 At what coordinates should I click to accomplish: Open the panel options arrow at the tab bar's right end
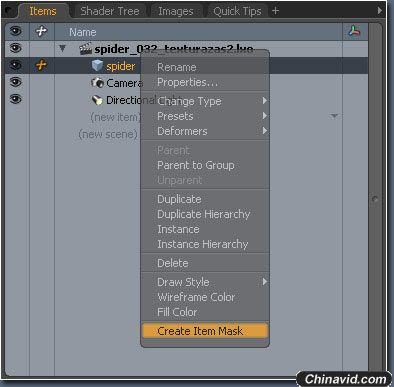(380, 11)
